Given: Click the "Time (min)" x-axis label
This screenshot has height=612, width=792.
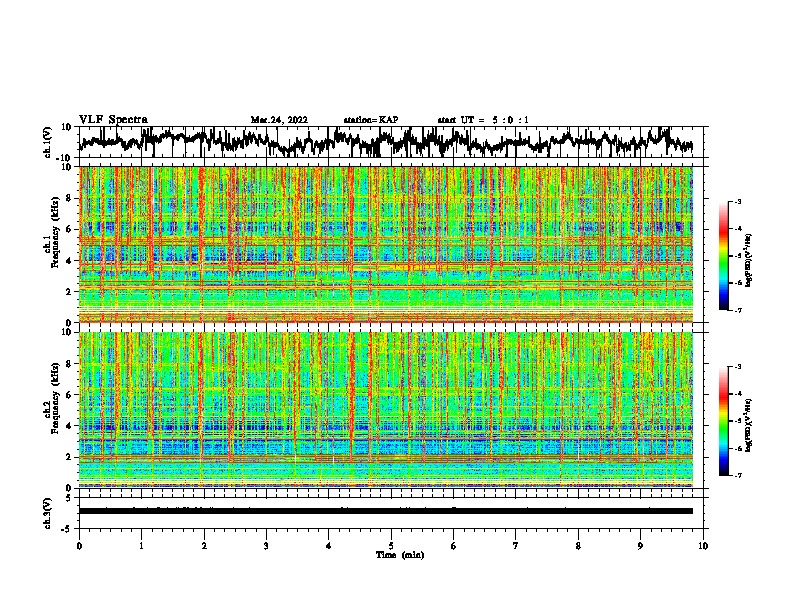Looking at the screenshot, I should [x=400, y=555].
